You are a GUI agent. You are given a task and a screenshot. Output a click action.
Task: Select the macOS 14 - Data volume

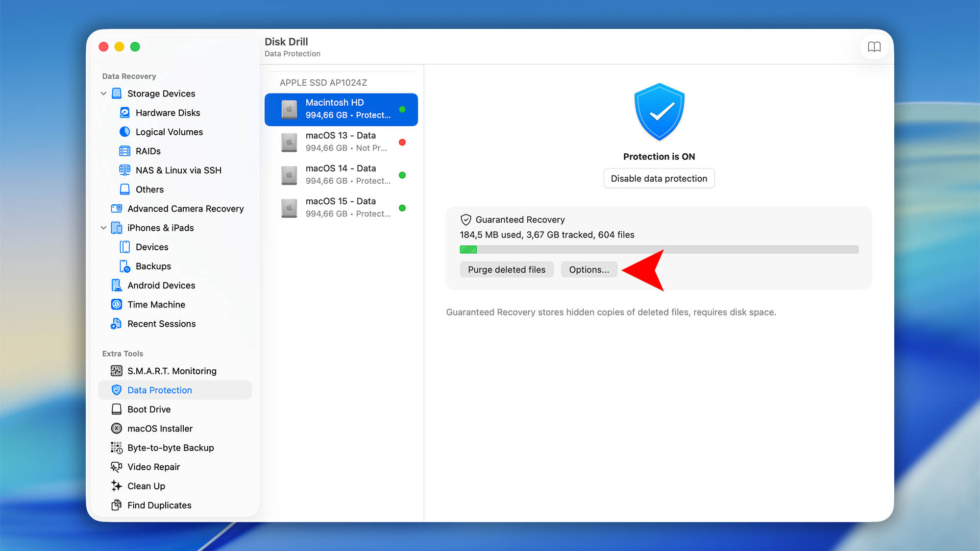(x=341, y=175)
